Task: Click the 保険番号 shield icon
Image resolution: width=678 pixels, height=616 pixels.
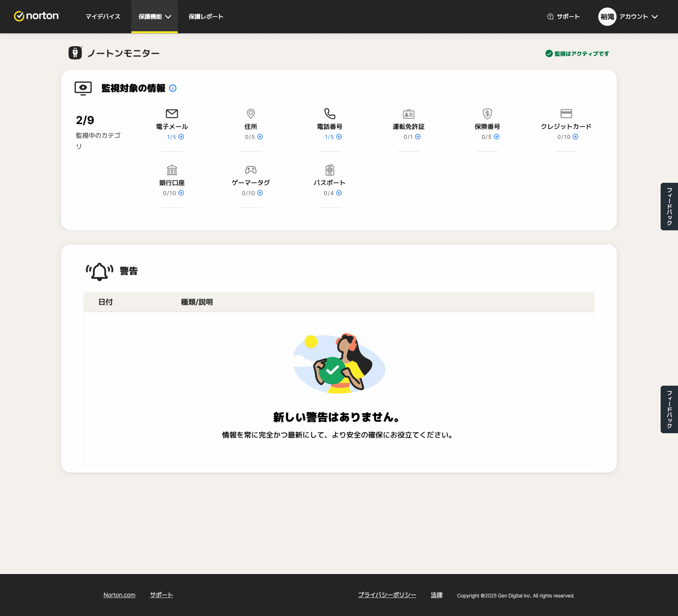Action: coord(487,114)
